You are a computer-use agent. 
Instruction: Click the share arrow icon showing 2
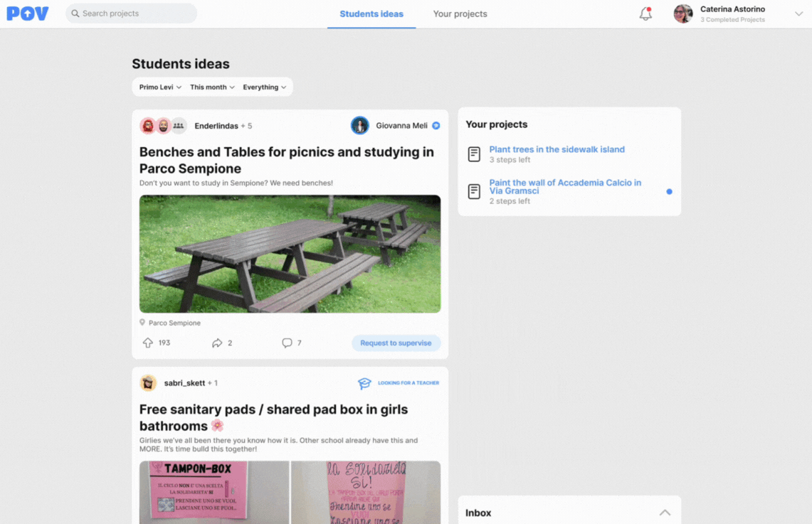[x=217, y=343]
